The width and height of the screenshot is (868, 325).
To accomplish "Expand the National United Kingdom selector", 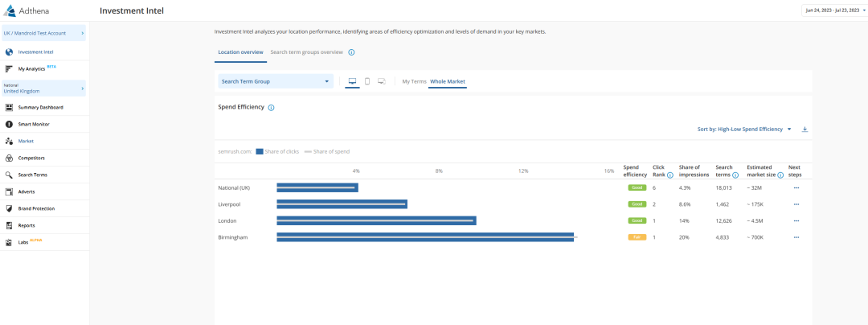I will tap(43, 88).
